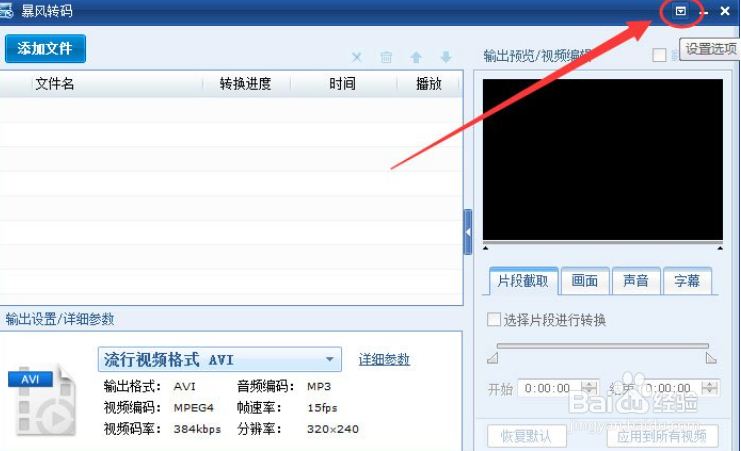This screenshot has width=741, height=451.
Task: Click the 输出预览/视频编辑 panel label
Action: tap(537, 55)
